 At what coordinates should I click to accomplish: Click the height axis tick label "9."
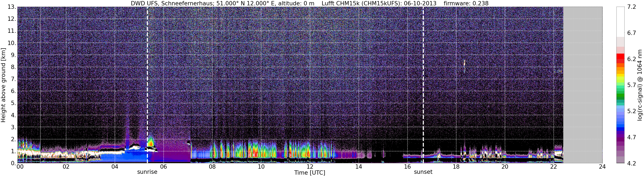tap(13, 55)
